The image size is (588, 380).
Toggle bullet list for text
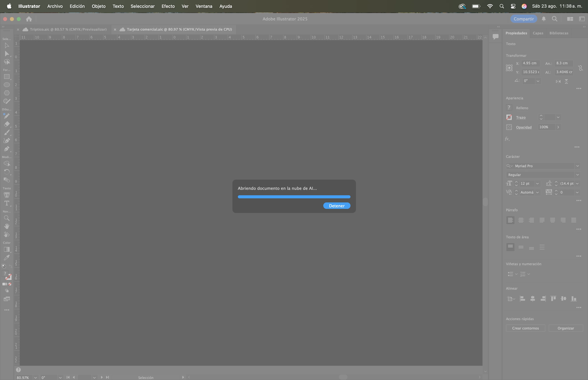coord(511,274)
